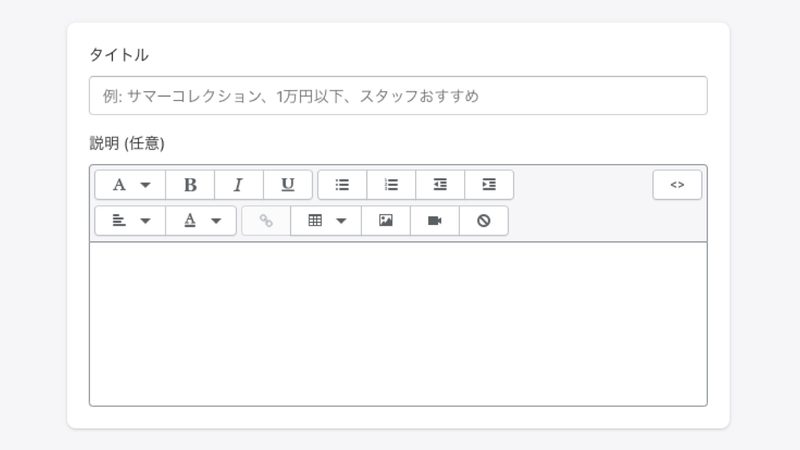Focus the タイトル input field
Screen dimensions: 800x450
pos(398,96)
